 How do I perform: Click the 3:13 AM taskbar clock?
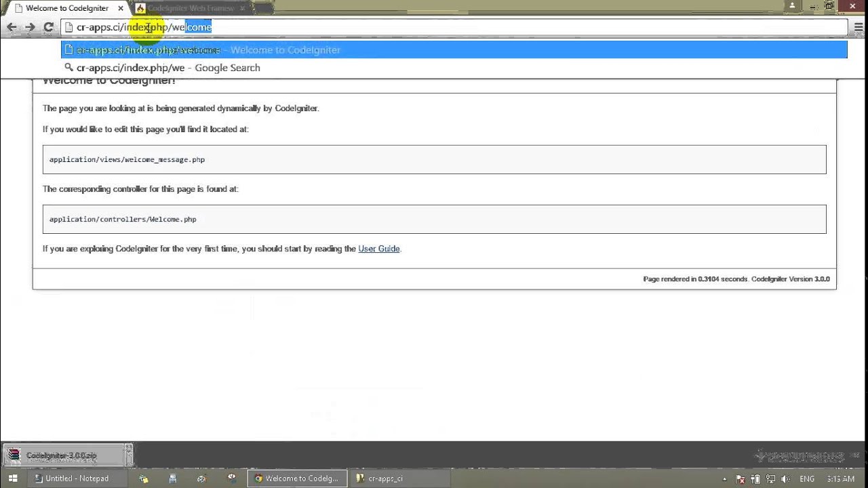point(841,479)
